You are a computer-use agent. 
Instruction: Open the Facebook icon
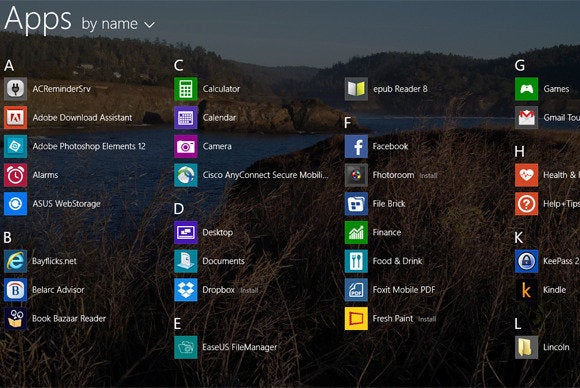tap(356, 146)
